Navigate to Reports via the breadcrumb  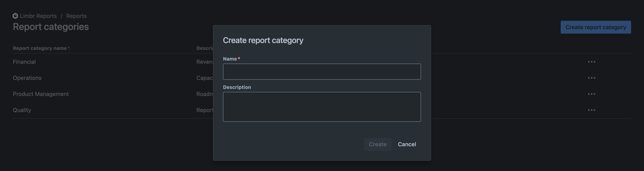76,16
